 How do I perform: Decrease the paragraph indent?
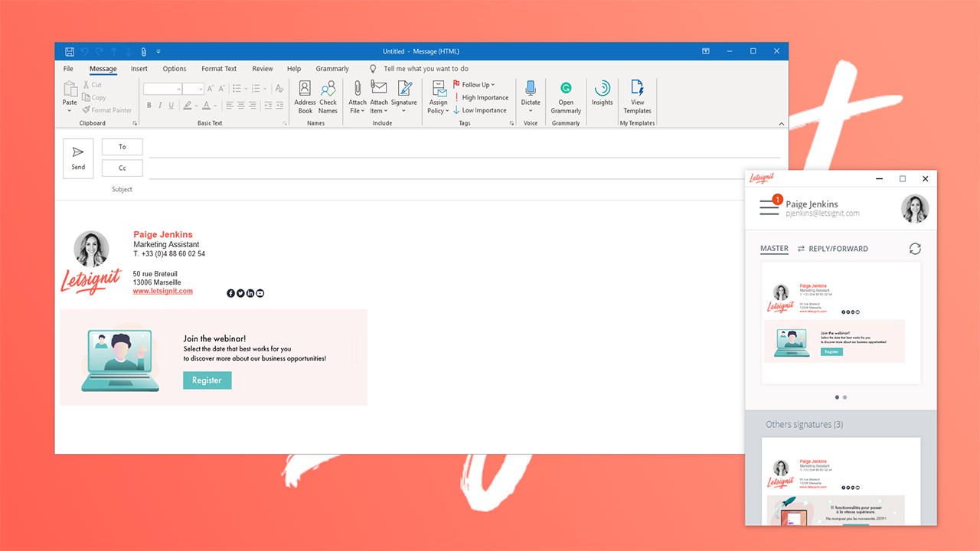pos(268,106)
